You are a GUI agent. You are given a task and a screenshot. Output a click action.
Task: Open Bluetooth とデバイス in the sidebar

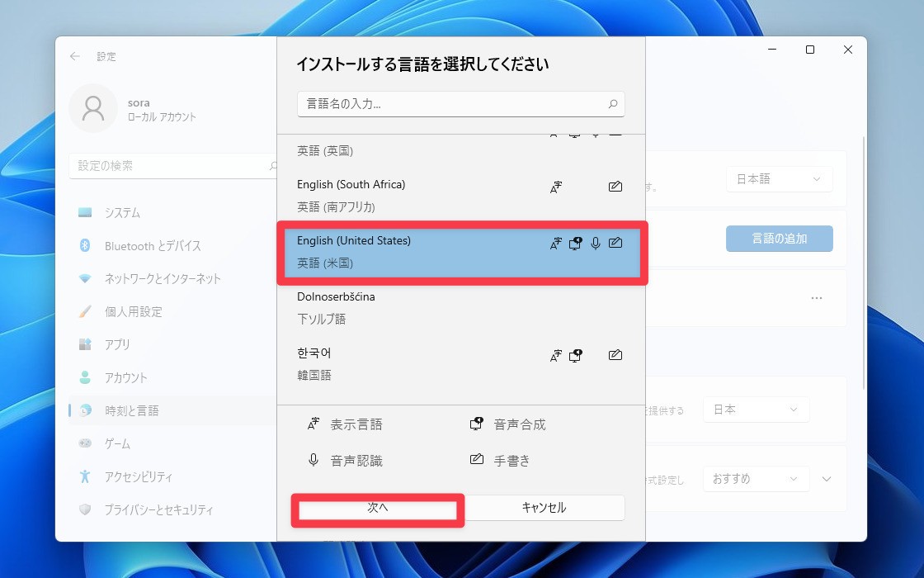(x=171, y=246)
